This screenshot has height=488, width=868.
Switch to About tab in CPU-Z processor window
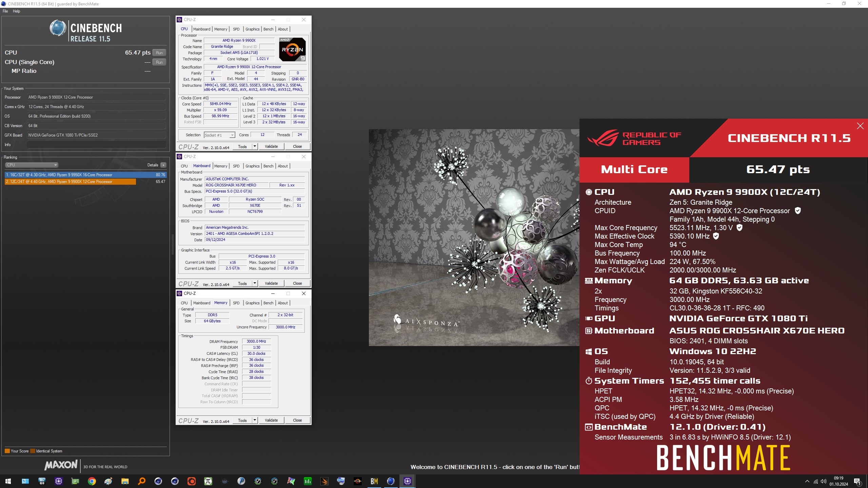[283, 29]
